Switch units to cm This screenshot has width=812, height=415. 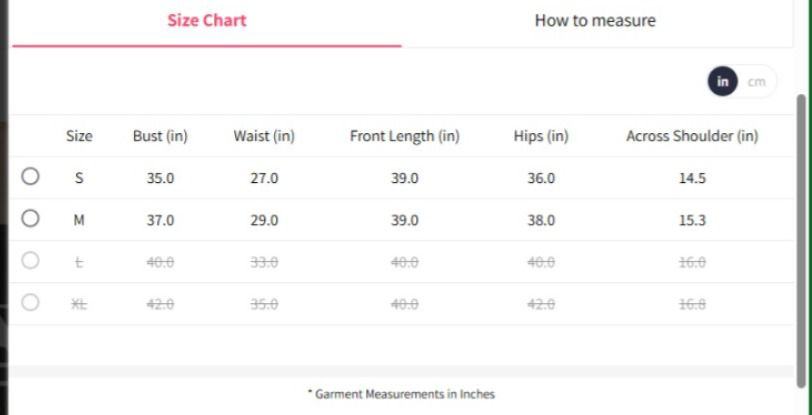tap(757, 82)
